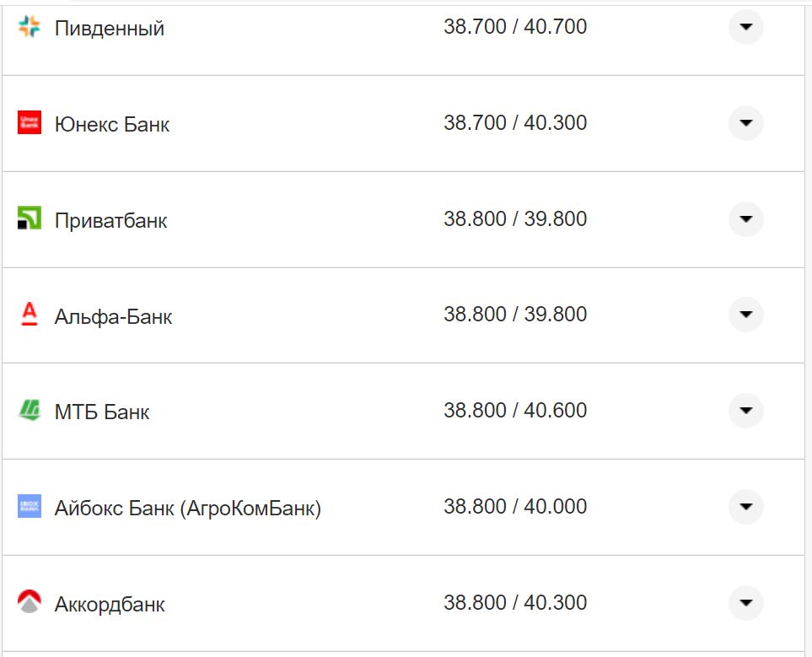Image resolution: width=812 pixels, height=657 pixels.
Task: Show details for Айбокс Банк row
Action: point(745,507)
